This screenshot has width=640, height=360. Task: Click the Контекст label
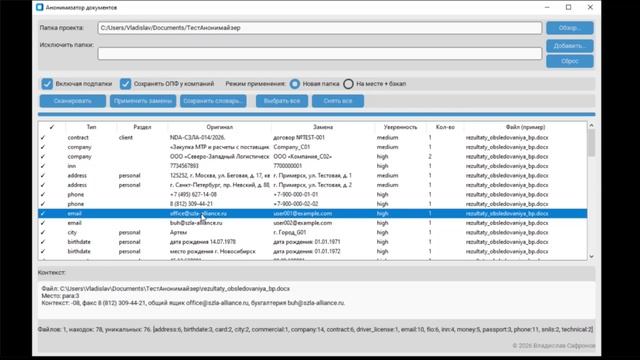(52, 272)
